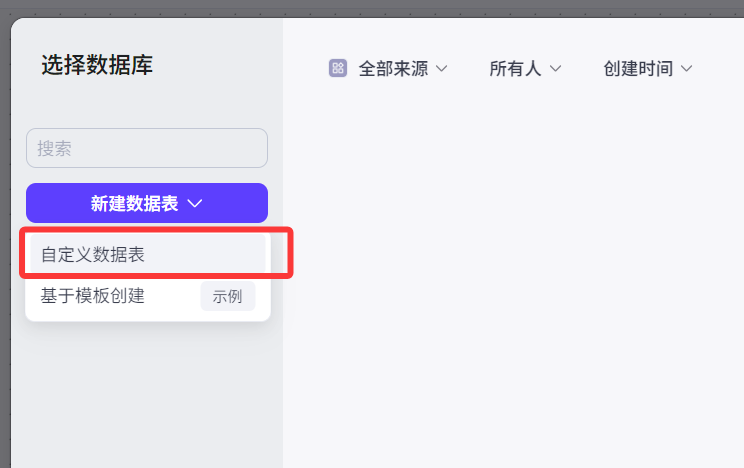The height and width of the screenshot is (468, 744).
Task: Click the 选择数据库 dialog title
Action: [97, 66]
